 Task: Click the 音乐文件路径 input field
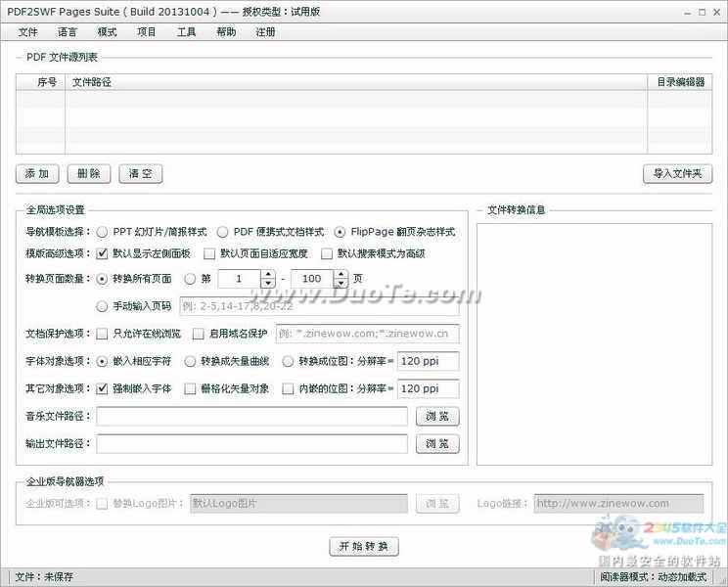[x=252, y=416]
